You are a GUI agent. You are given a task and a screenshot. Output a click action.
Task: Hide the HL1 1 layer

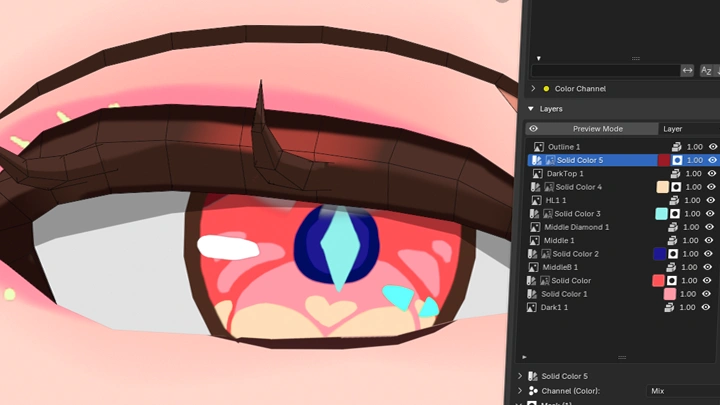710,200
